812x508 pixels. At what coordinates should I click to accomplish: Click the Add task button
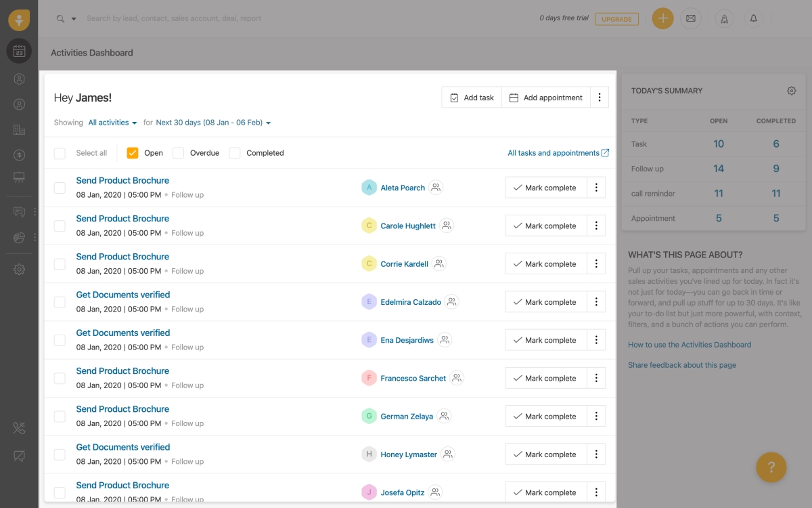(472, 98)
